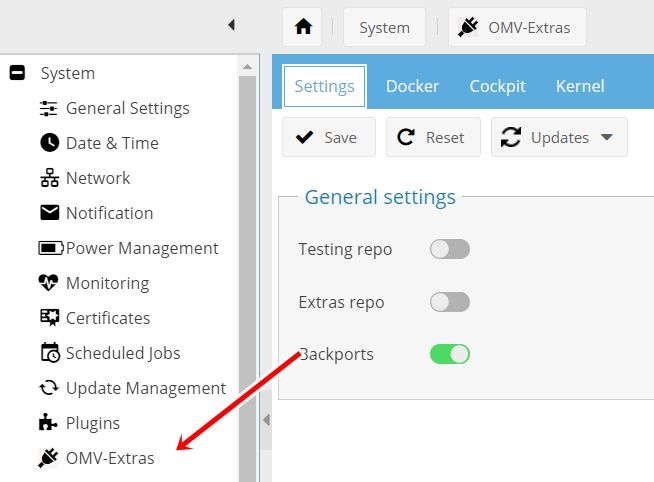Click the Reset button
This screenshot has height=482, width=654.
tap(433, 137)
